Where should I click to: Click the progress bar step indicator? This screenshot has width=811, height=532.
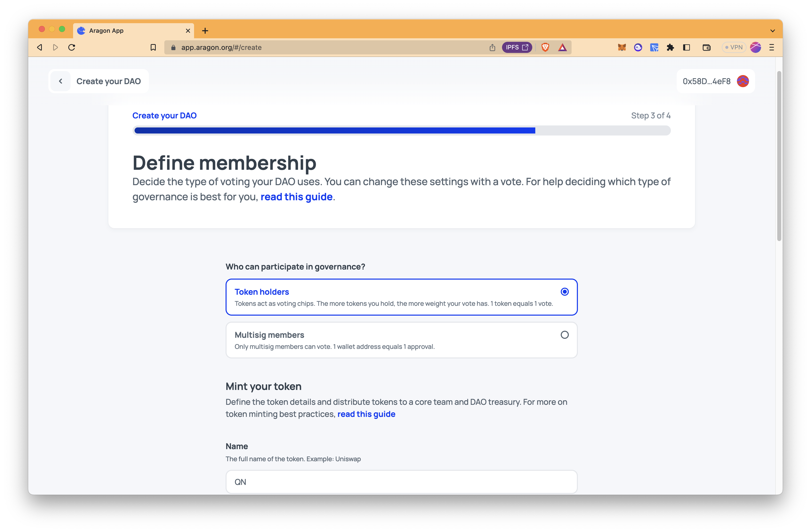coord(650,115)
